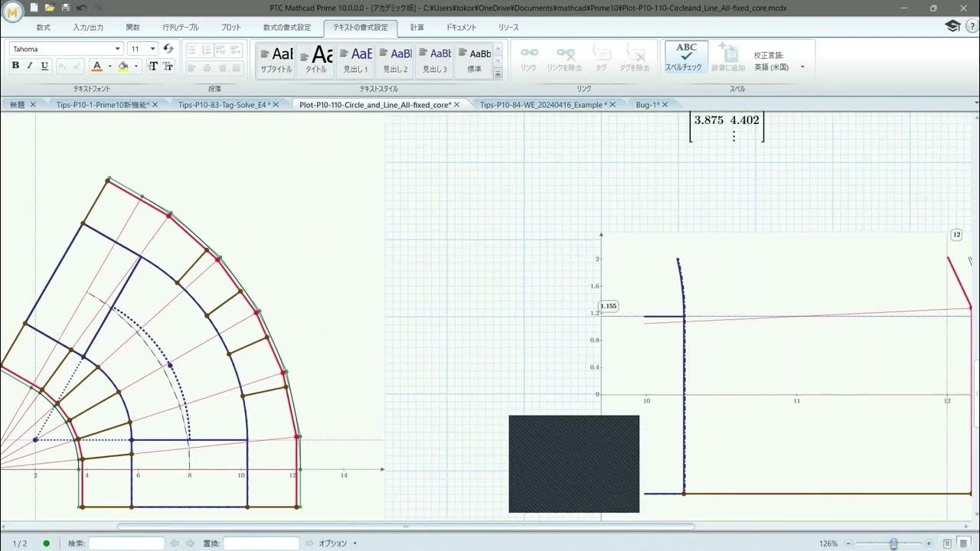Undo the last action
This screenshot has height=551, width=980.
(81, 8)
